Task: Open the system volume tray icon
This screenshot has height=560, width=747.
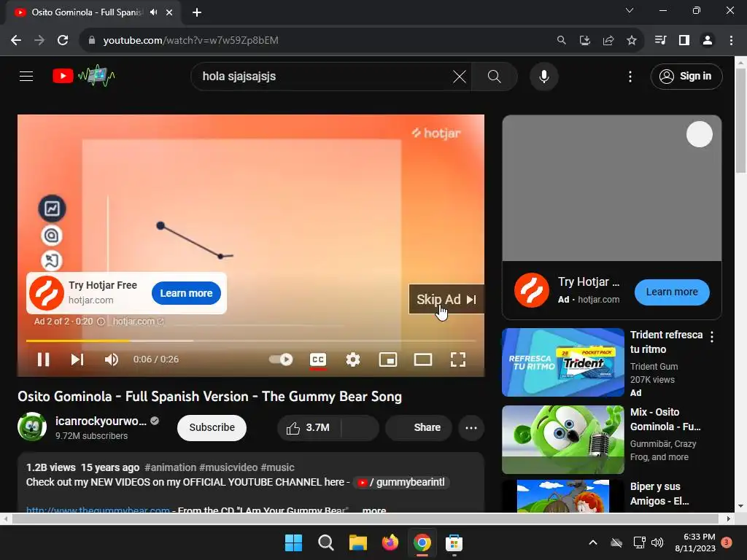Action: (x=657, y=542)
